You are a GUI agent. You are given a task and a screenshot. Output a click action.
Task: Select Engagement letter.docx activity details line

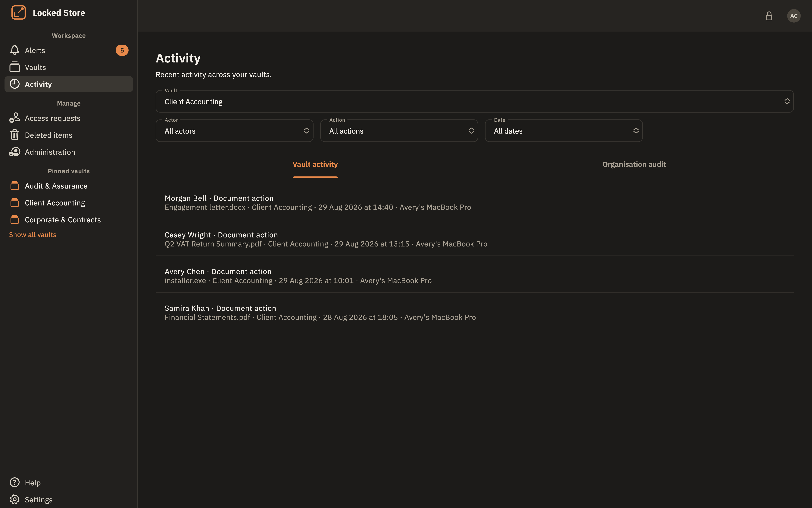tap(318, 207)
